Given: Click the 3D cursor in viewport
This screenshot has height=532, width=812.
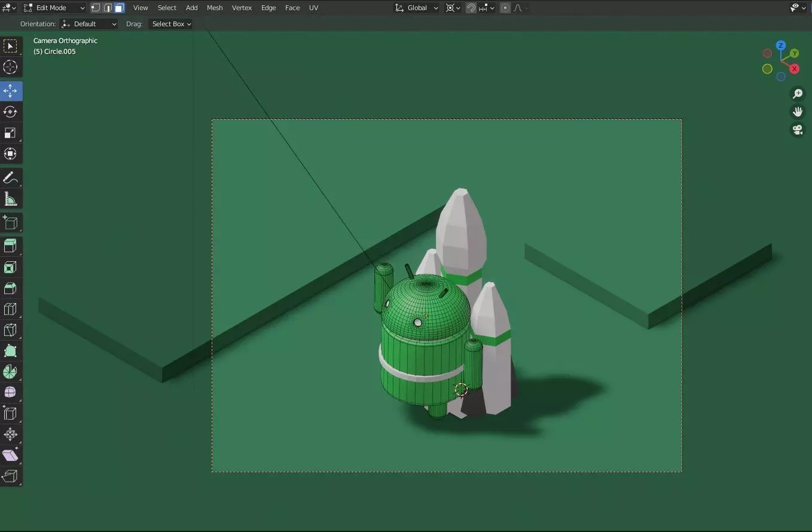Looking at the screenshot, I should click(x=460, y=390).
